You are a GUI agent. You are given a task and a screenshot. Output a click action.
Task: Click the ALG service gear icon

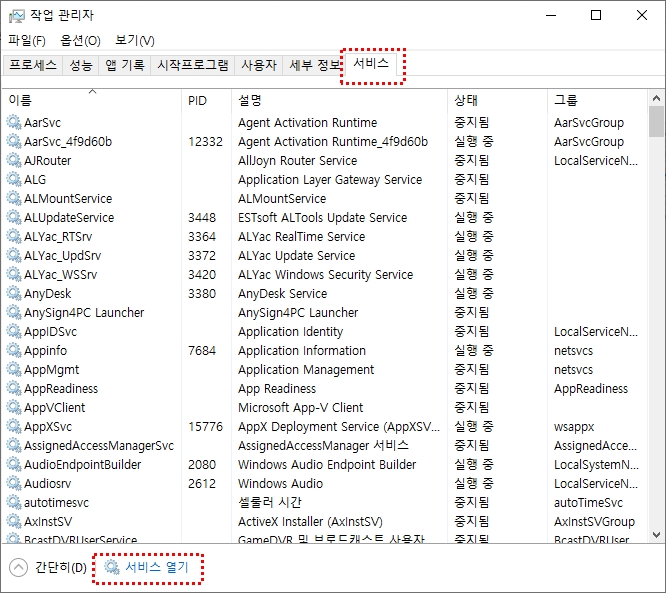[x=14, y=179]
